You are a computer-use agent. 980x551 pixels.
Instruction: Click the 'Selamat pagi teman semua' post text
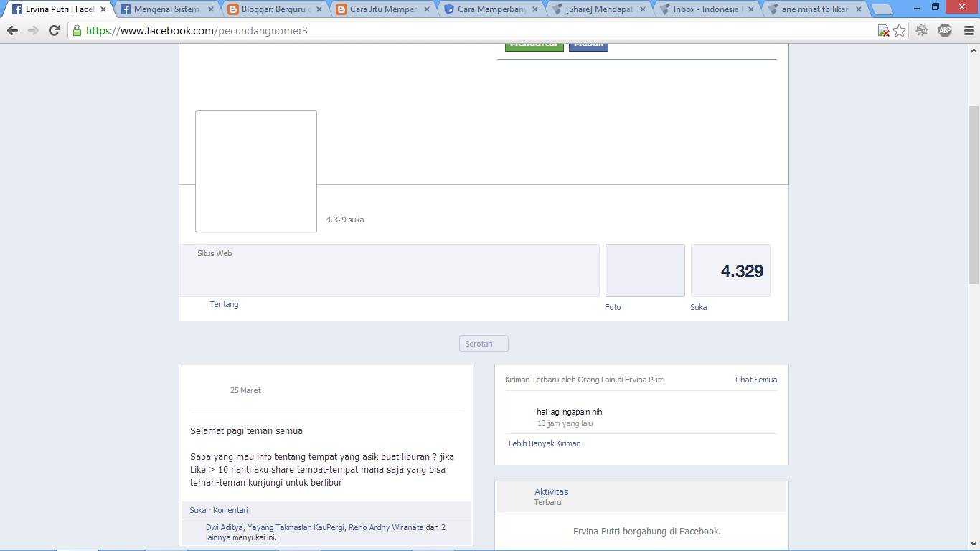246,431
